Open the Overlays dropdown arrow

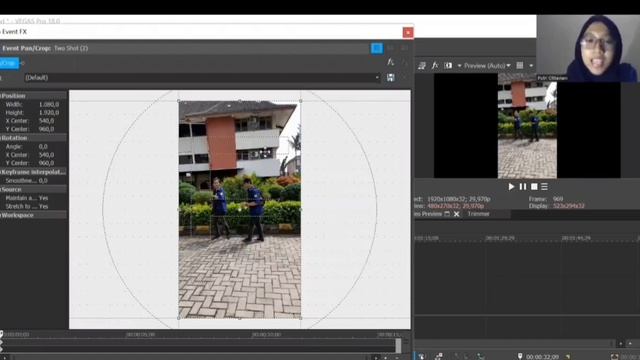(x=531, y=66)
